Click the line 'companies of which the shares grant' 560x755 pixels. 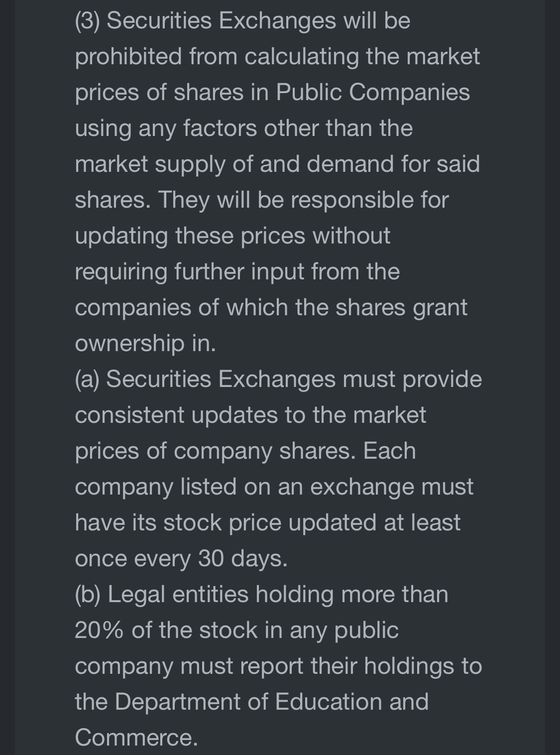click(x=271, y=307)
